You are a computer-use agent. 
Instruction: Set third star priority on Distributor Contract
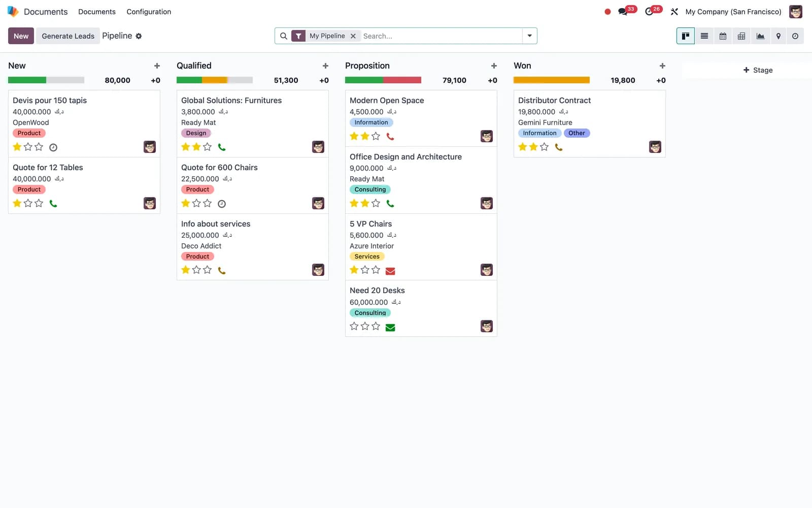click(545, 147)
